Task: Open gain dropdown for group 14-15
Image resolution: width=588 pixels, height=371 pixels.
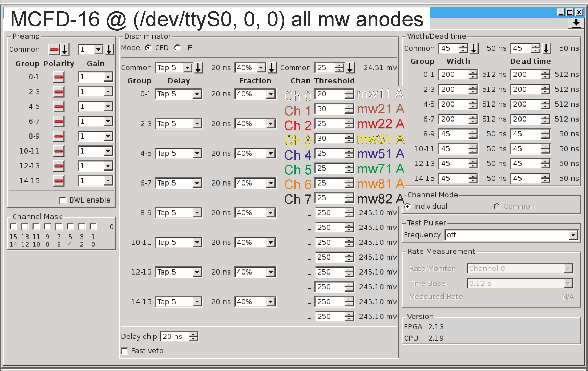Action: click(x=108, y=181)
